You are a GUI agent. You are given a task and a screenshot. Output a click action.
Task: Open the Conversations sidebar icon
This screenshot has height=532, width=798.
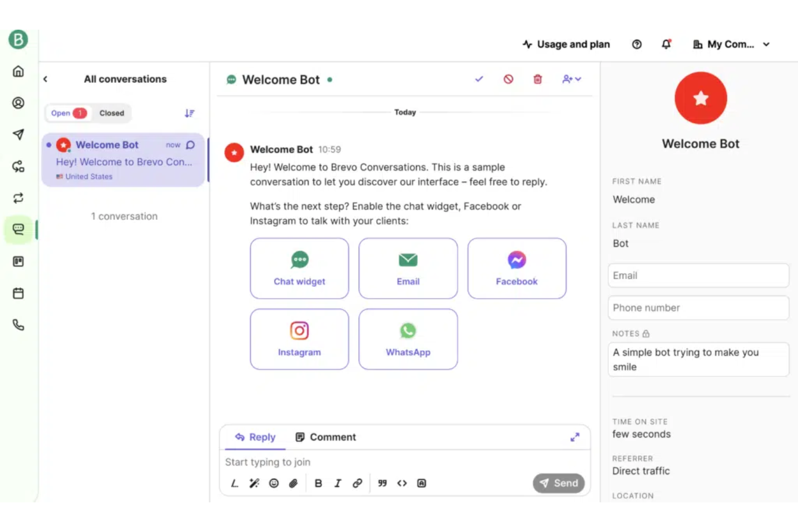click(18, 230)
